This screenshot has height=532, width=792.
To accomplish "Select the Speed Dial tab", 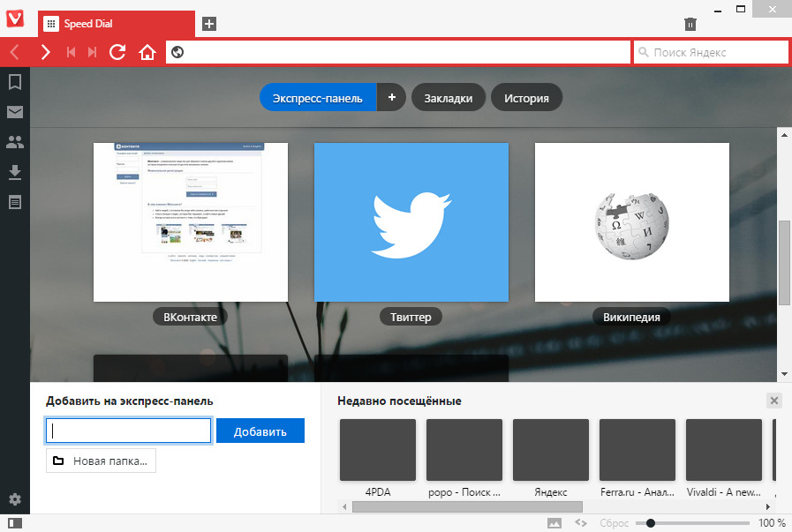I will [117, 24].
